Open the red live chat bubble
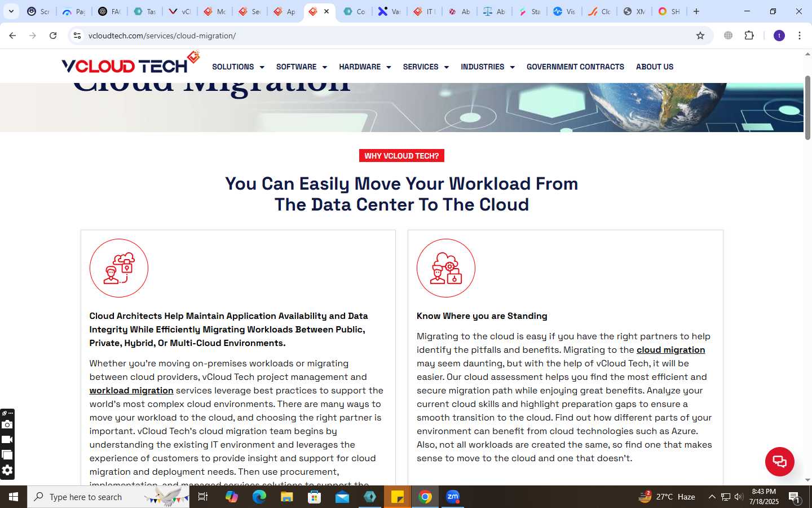This screenshot has height=508, width=812. point(779,461)
